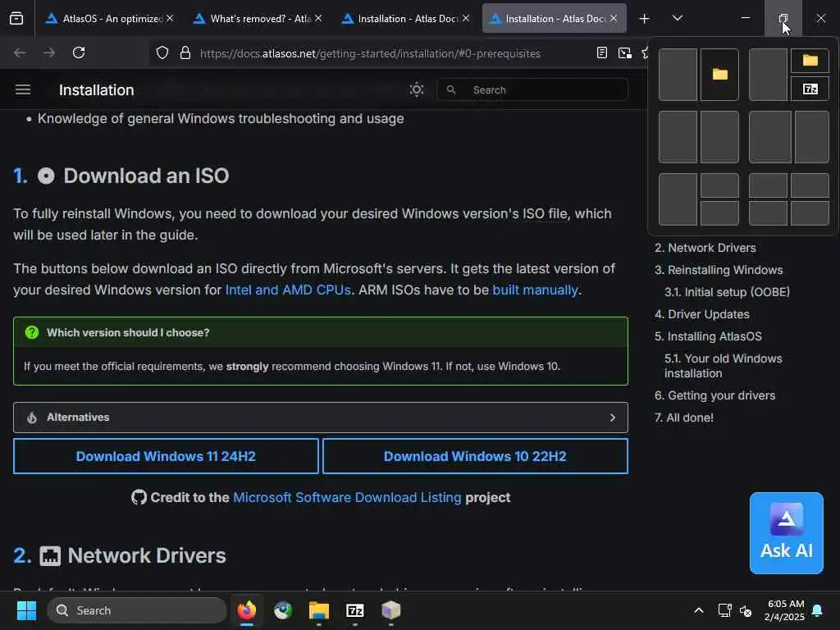The height and width of the screenshot is (630, 840).
Task: Open the docs hamburger menu
Action: tap(22, 89)
